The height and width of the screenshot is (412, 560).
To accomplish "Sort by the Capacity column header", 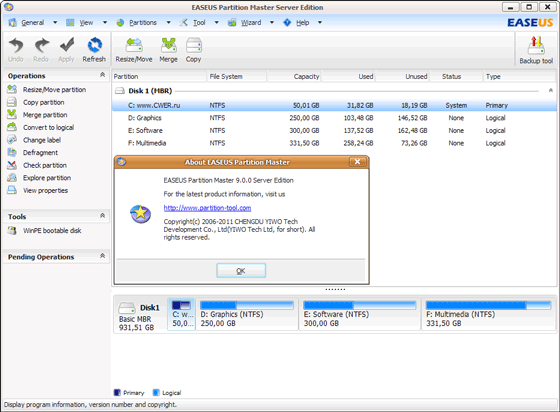I will point(294,76).
